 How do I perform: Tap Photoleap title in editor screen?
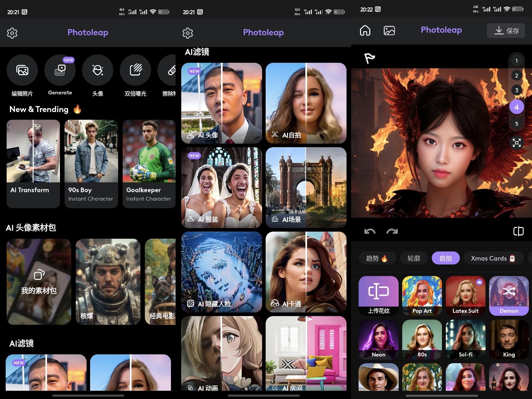[441, 30]
